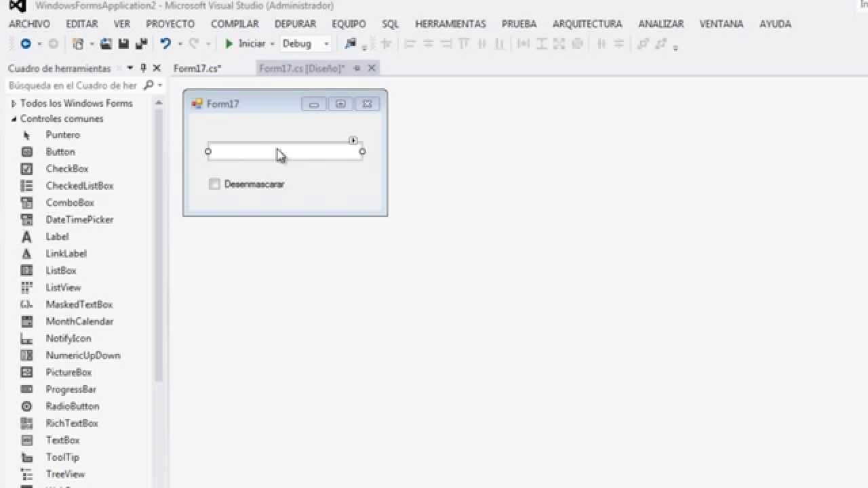Open the toolbox search options dropdown
The width and height of the screenshot is (868, 488).
click(161, 85)
